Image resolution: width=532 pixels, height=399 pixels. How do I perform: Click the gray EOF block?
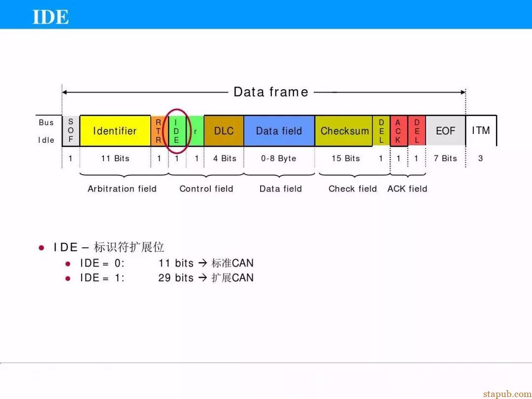[445, 131]
